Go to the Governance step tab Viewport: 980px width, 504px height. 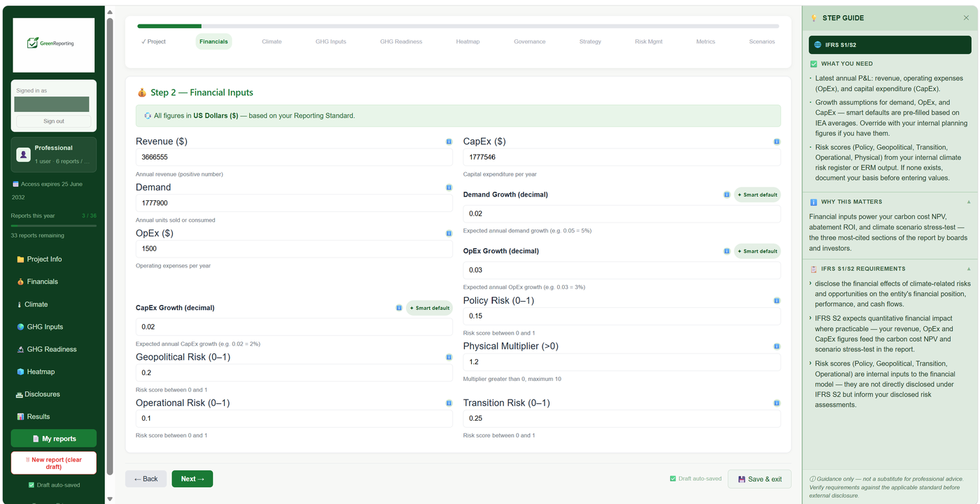tap(529, 42)
